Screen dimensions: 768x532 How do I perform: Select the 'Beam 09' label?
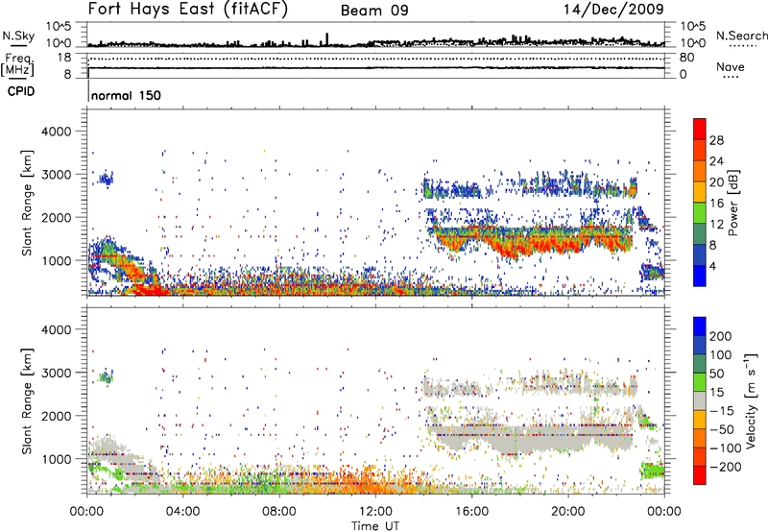click(x=374, y=11)
